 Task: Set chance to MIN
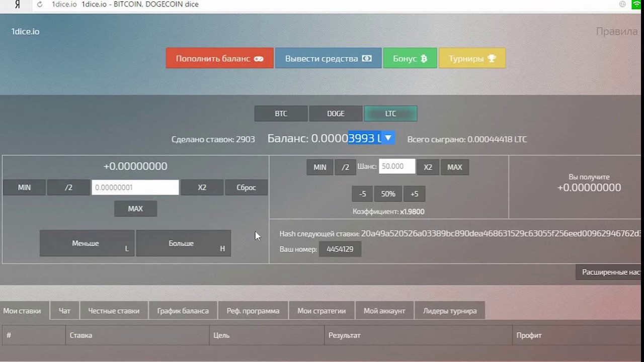(x=320, y=167)
